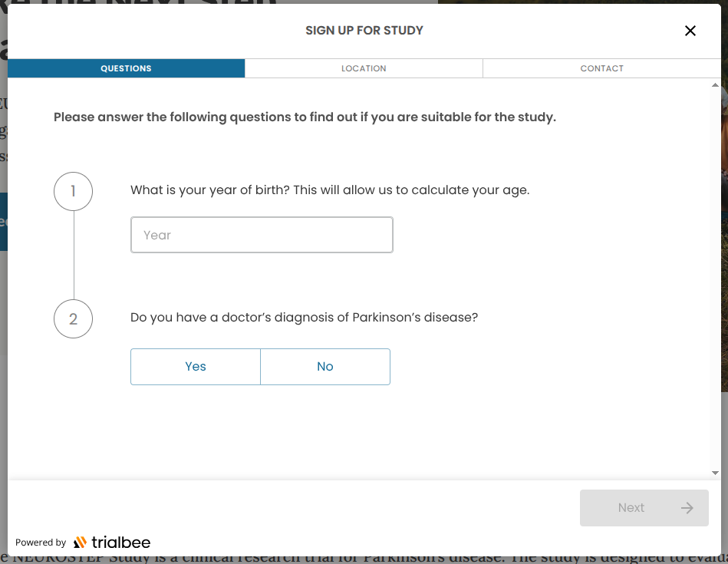The height and width of the screenshot is (564, 728).
Task: Click the X icon to close the form
Action: pos(690,31)
